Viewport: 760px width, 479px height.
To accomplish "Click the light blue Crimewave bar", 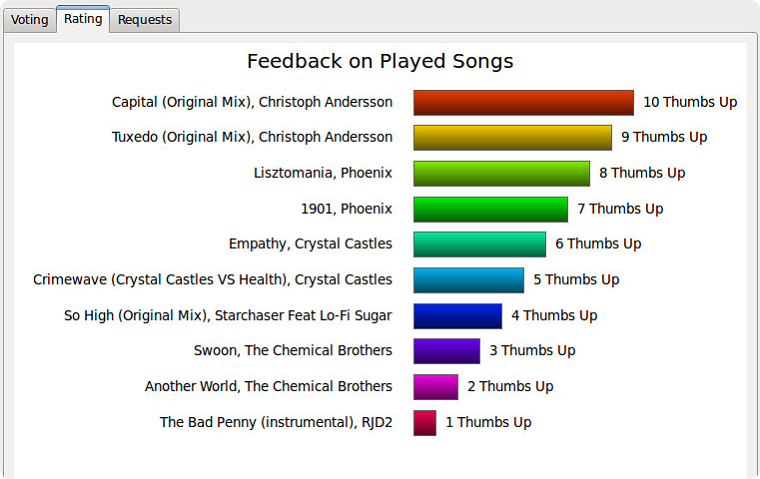I will pyautogui.click(x=469, y=280).
